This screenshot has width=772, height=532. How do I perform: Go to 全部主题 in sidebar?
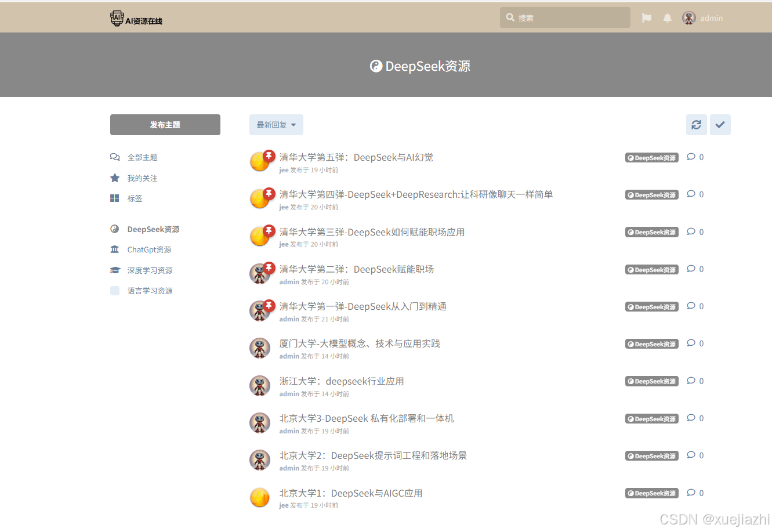pos(142,157)
